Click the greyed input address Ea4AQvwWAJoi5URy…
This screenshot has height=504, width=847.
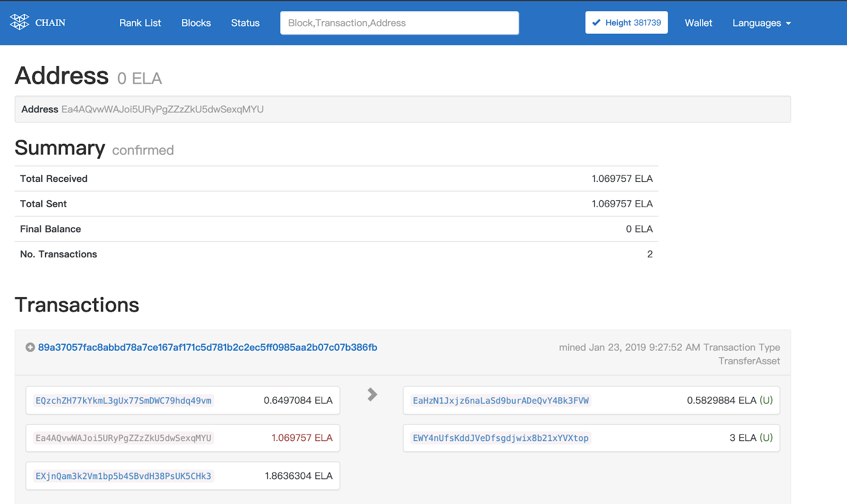click(x=123, y=438)
